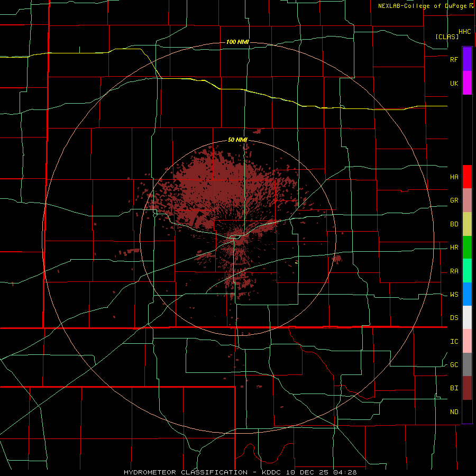Click the '[CLAS]' units label
476x476 pixels.
pos(447,36)
